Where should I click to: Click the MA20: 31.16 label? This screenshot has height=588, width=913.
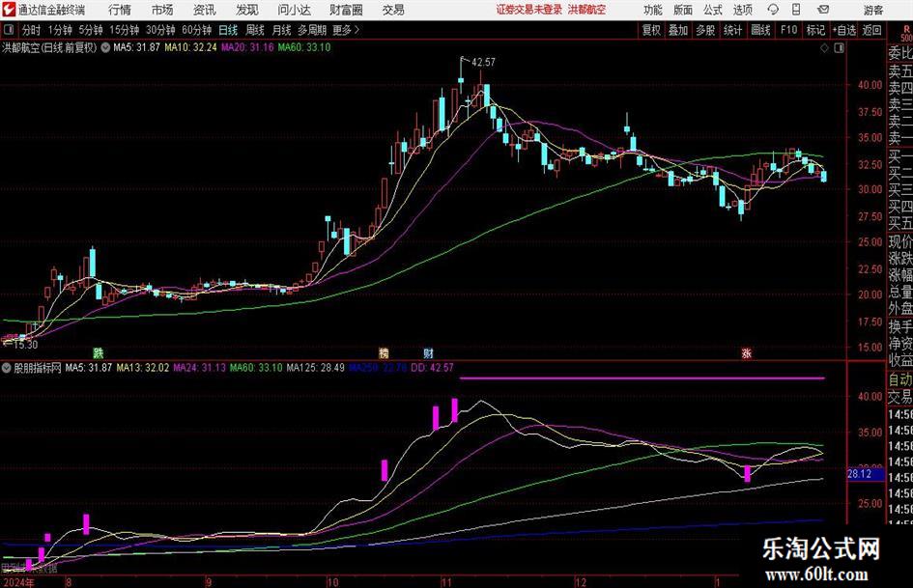[247, 47]
